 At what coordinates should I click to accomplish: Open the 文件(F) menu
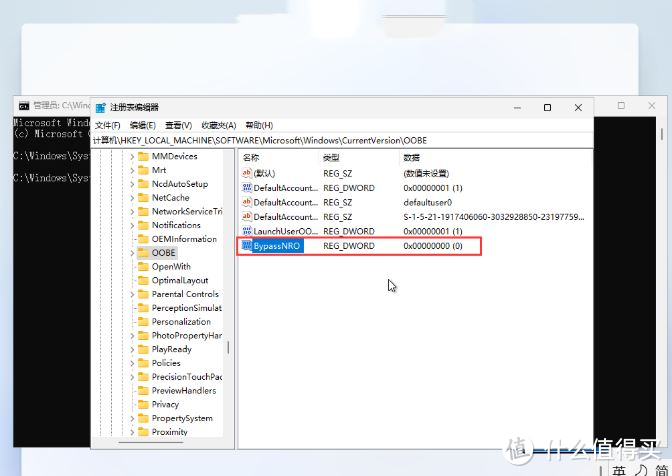[x=108, y=125]
